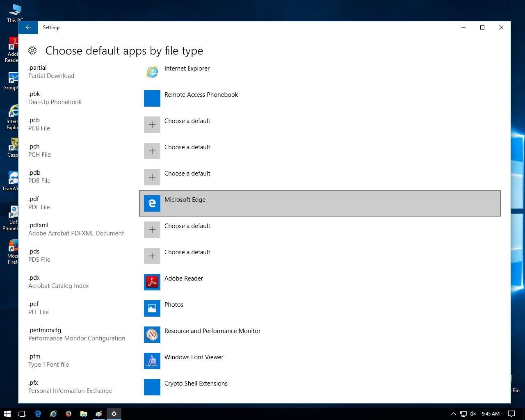
Task: Click the Windows Font Viewer label
Action: [194, 357]
